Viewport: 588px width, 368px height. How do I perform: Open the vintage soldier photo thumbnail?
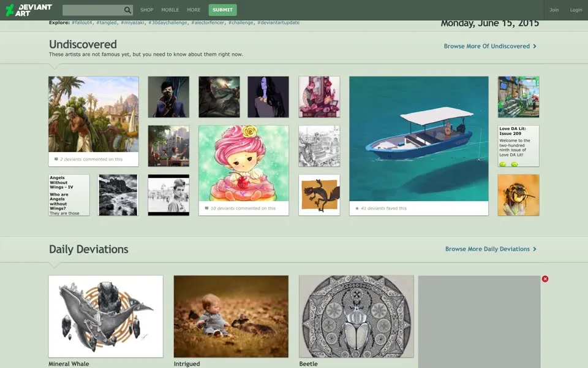168,195
